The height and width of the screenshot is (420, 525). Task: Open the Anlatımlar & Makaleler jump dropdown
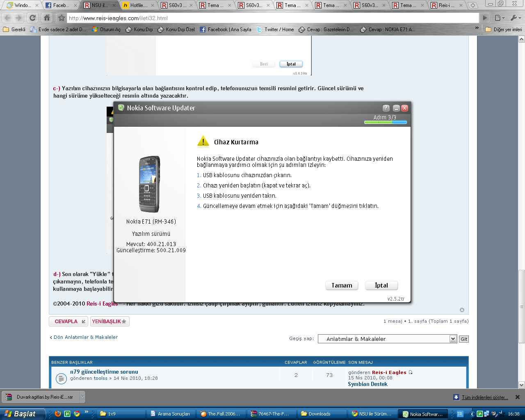(387, 339)
